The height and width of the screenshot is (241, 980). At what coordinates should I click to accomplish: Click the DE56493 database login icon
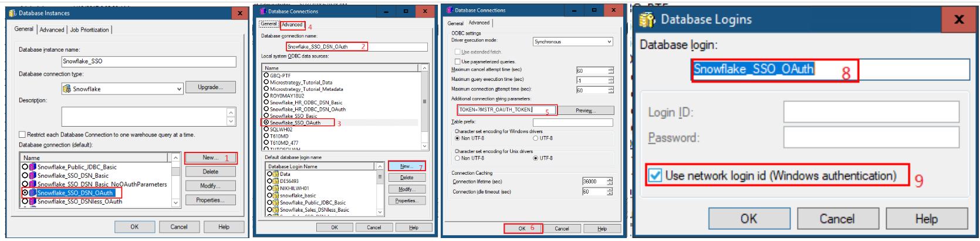(x=276, y=181)
